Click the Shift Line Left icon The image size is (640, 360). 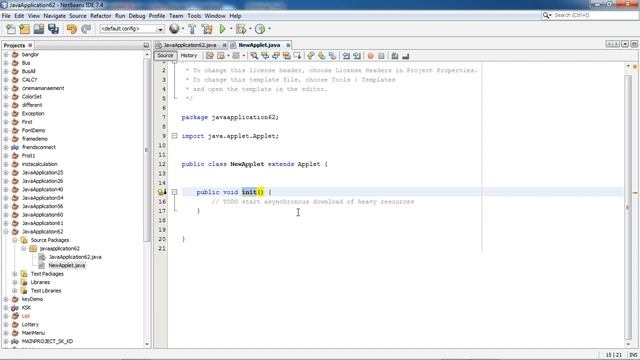coord(346,56)
